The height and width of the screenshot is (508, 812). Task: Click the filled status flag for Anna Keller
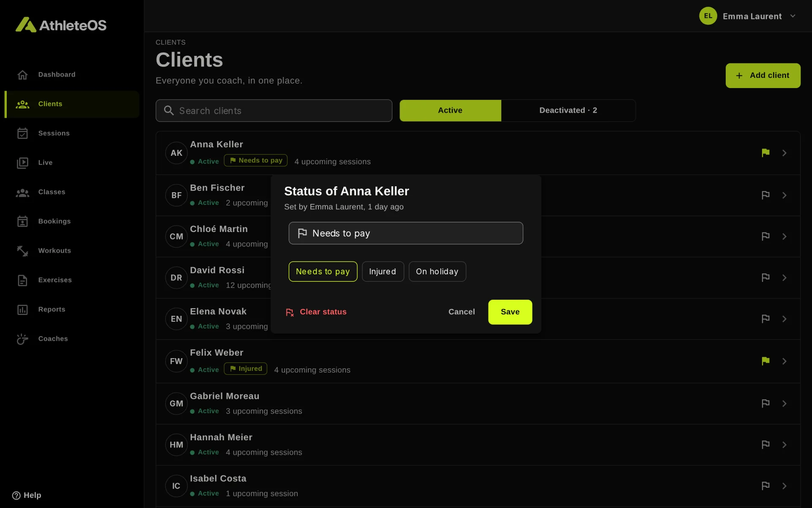[x=765, y=153]
